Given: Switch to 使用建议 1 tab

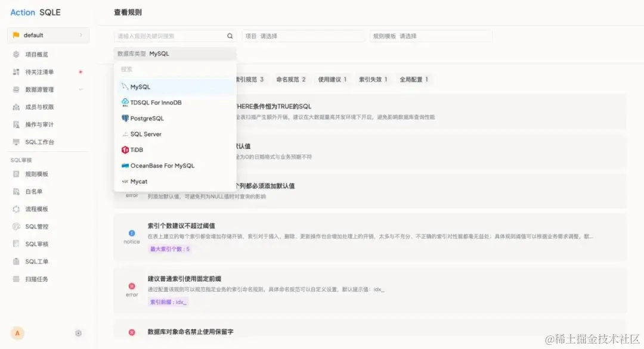Looking at the screenshot, I should (x=332, y=80).
